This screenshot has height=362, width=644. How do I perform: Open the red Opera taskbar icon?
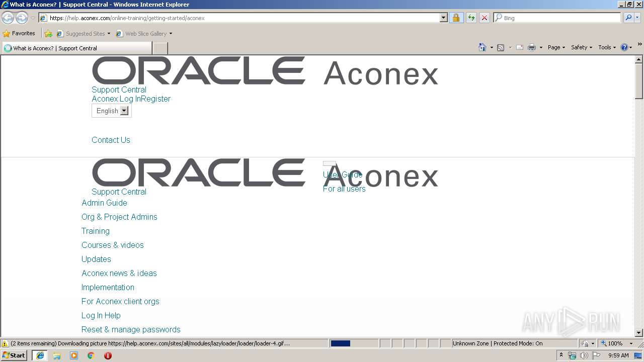(108, 355)
